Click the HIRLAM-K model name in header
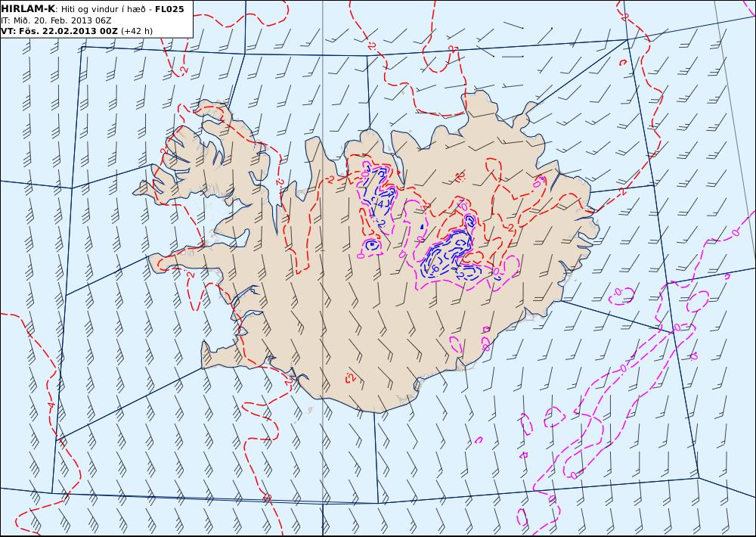 (x=28, y=8)
